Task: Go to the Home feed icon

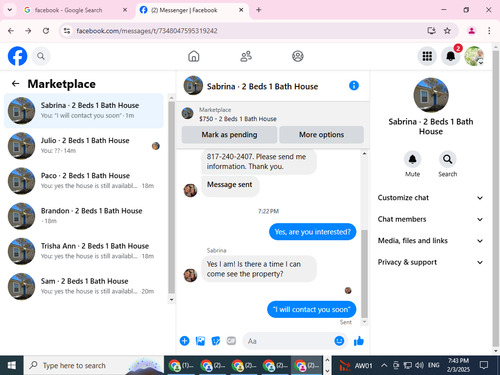Action: pos(193,56)
